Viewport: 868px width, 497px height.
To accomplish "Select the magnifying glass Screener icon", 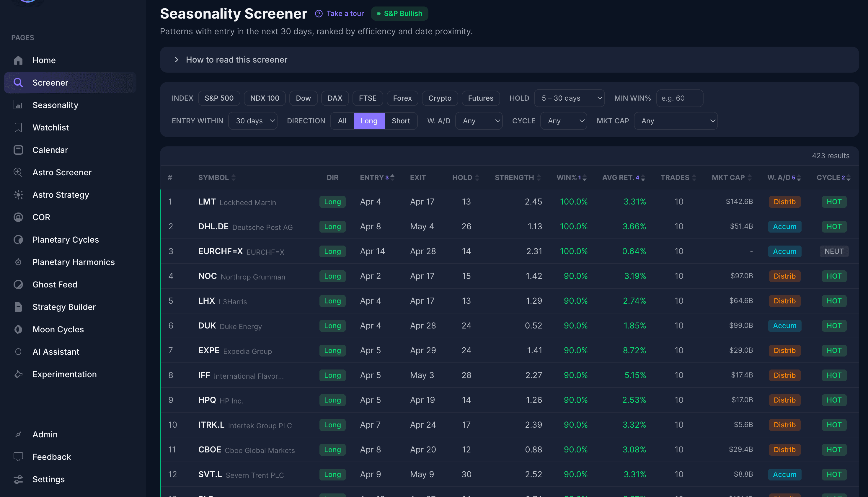I will coord(18,83).
